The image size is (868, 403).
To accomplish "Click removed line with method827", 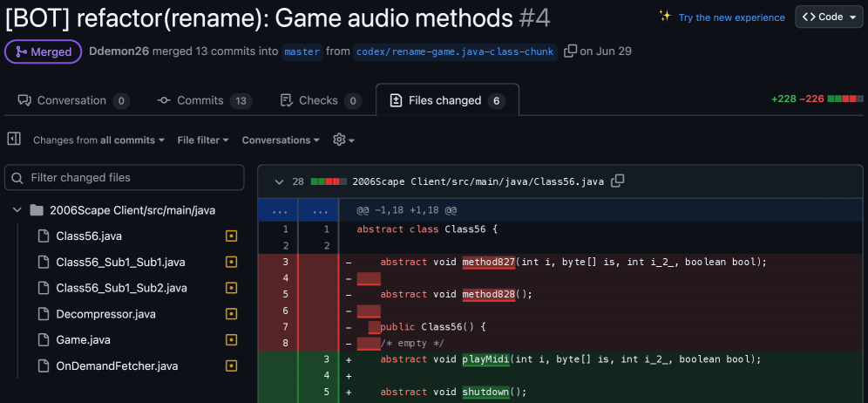I will [560, 262].
